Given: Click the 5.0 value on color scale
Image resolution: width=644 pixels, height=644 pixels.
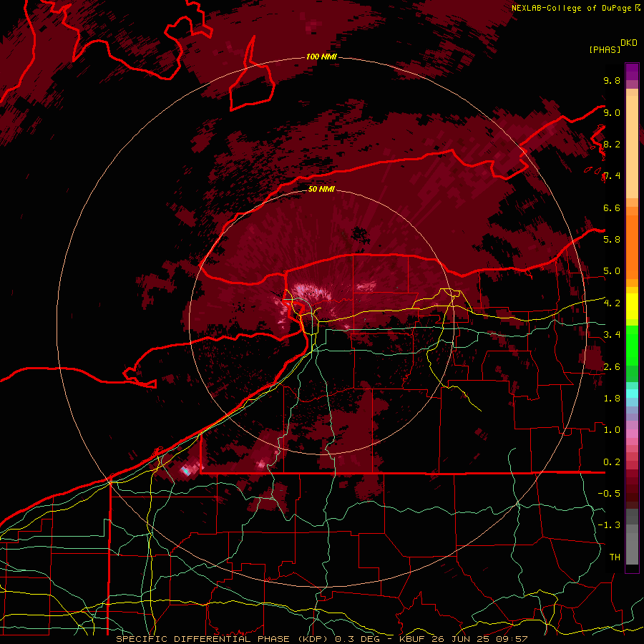Looking at the screenshot, I should tap(612, 271).
